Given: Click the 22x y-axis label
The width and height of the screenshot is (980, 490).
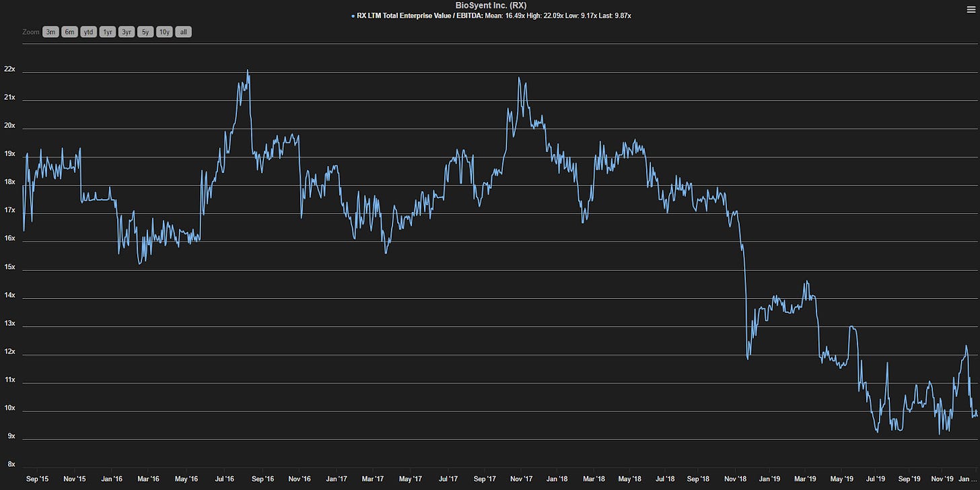Looking at the screenshot, I should tap(9, 69).
